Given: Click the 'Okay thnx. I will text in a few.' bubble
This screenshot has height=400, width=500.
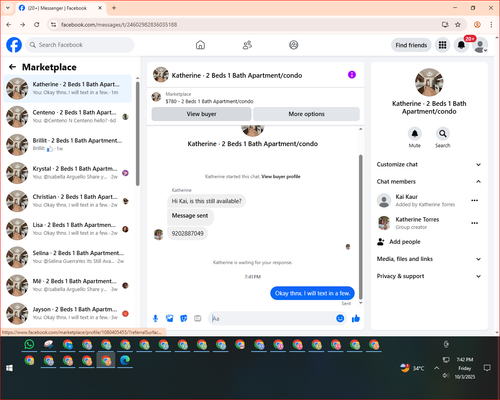Looking at the screenshot, I should click(312, 293).
